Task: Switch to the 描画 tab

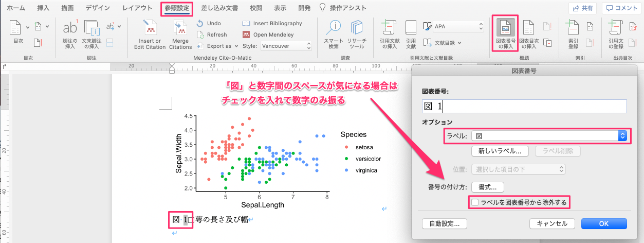Action: 67,8
